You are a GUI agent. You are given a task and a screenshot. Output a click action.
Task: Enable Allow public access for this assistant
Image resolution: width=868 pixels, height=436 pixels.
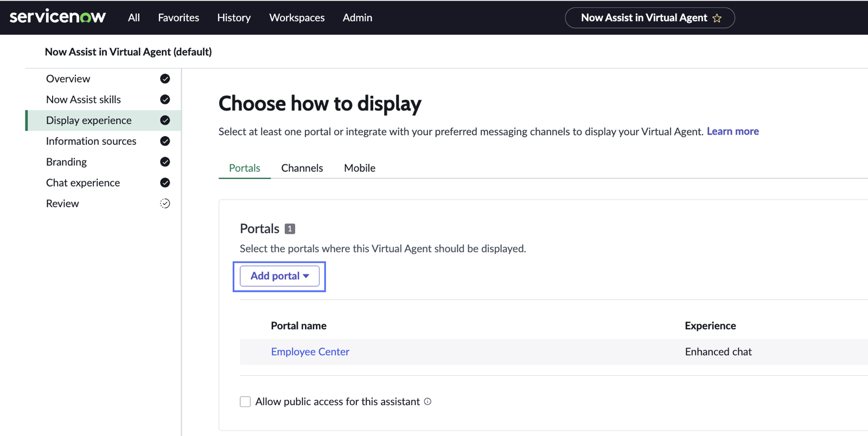pyautogui.click(x=245, y=401)
